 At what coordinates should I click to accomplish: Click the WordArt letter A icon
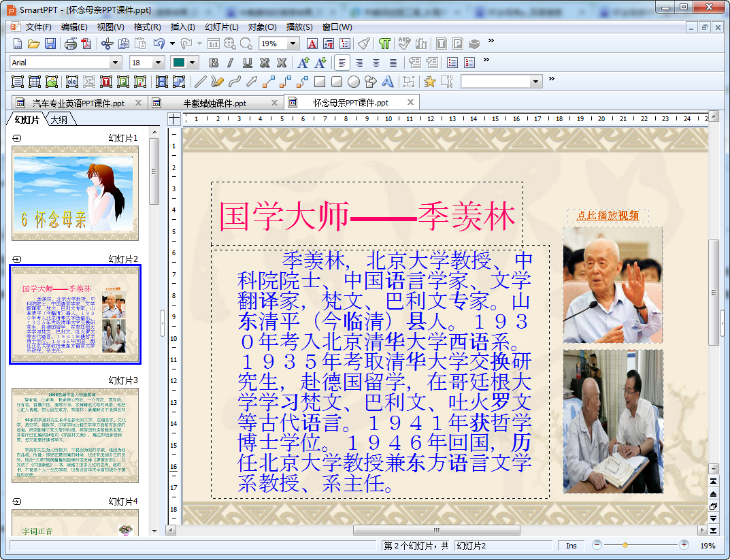(x=387, y=82)
